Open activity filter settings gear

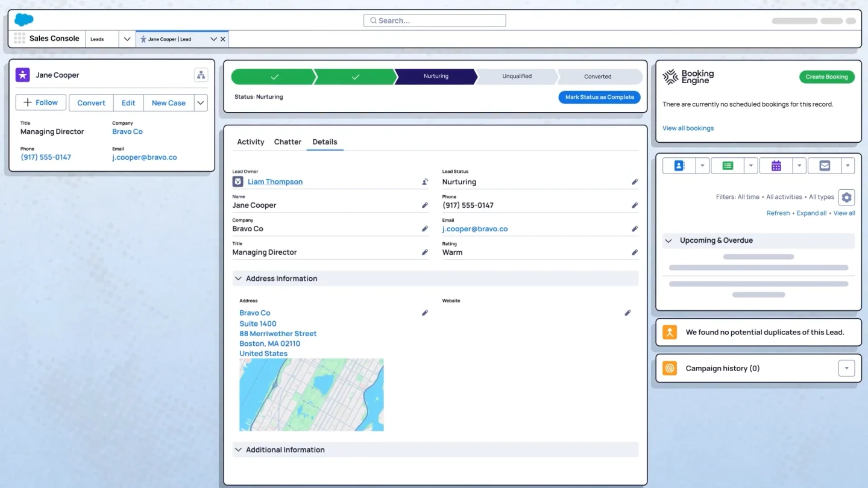pos(846,197)
